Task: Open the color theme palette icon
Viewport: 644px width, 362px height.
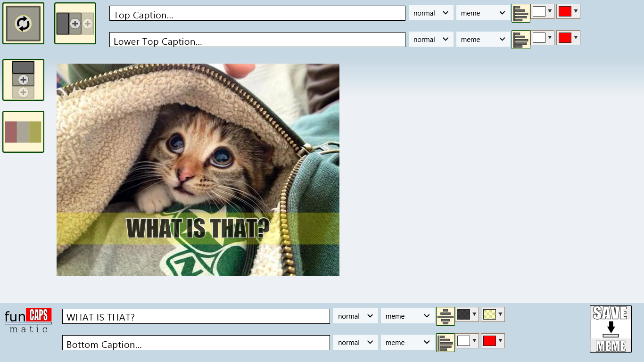Action: click(x=23, y=132)
